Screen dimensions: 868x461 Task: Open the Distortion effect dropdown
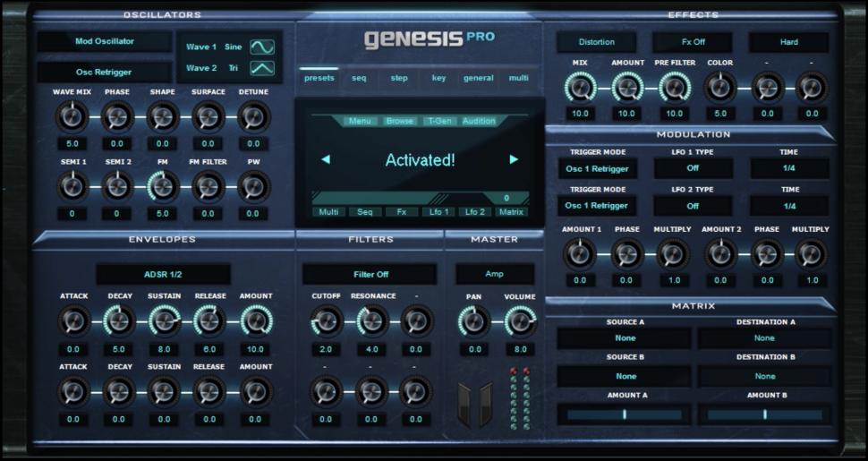(x=597, y=42)
